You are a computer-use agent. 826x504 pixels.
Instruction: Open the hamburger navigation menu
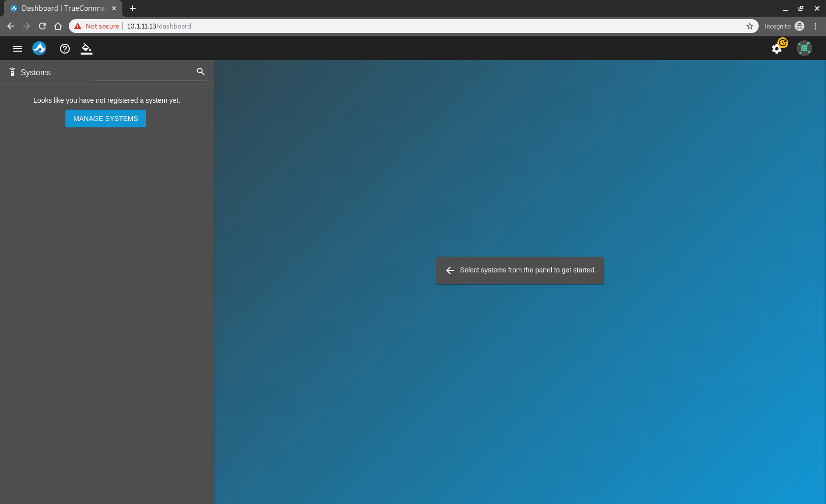click(18, 49)
